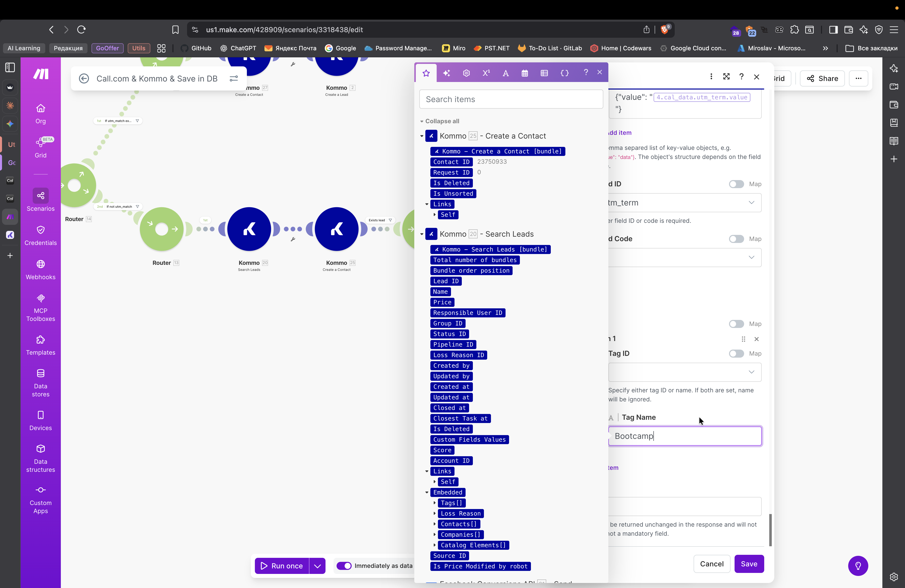Click the Save button
Image resolution: width=905 pixels, height=588 pixels.
(x=749, y=564)
